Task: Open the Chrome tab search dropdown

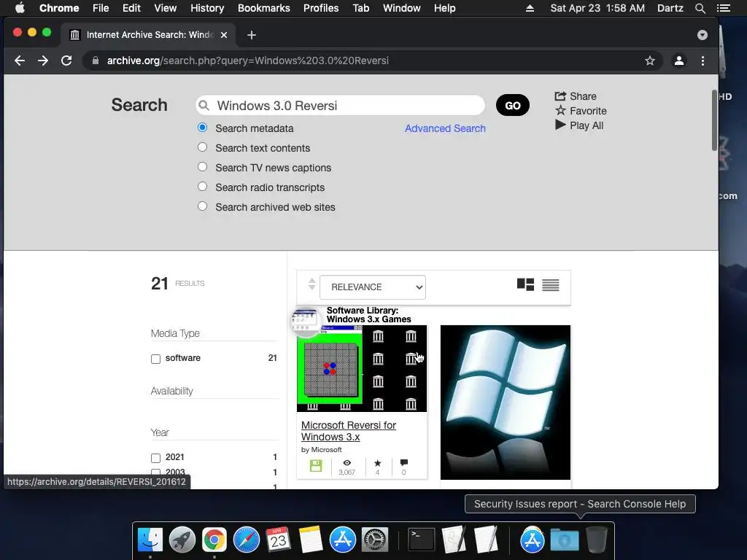Action: (703, 35)
